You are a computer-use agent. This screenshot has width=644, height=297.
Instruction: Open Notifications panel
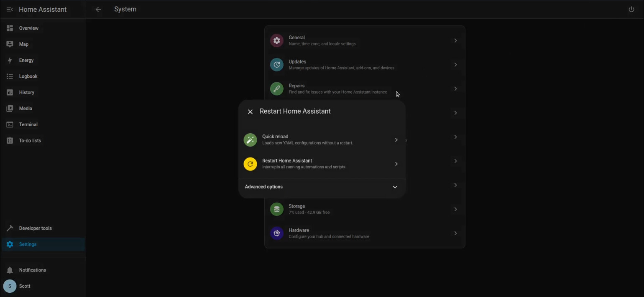[43, 270]
